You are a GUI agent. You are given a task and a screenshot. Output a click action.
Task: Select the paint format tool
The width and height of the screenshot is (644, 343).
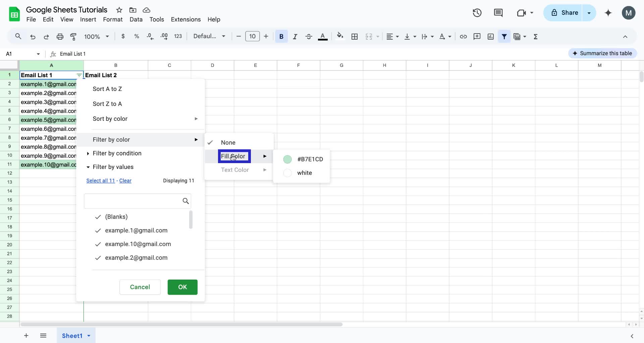point(73,36)
